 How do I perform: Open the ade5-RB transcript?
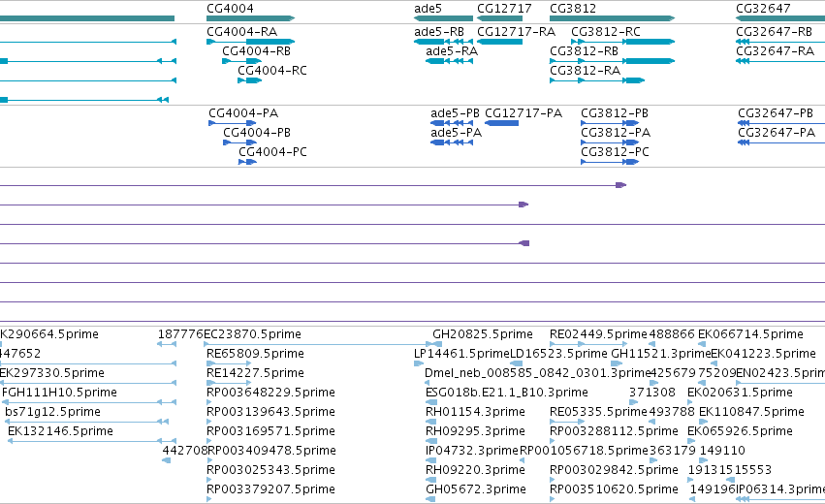(x=439, y=32)
